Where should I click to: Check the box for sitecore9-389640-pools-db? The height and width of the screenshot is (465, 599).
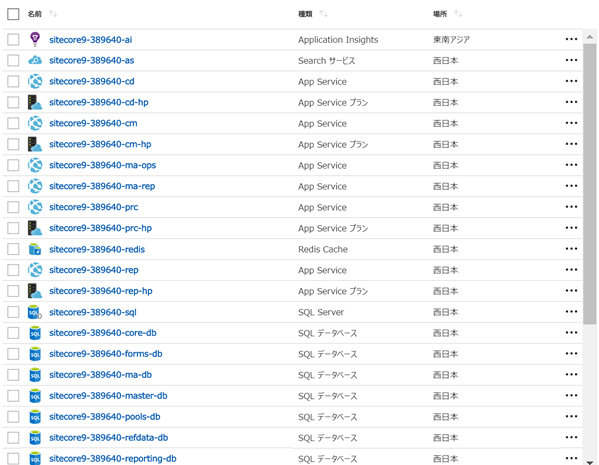[13, 417]
